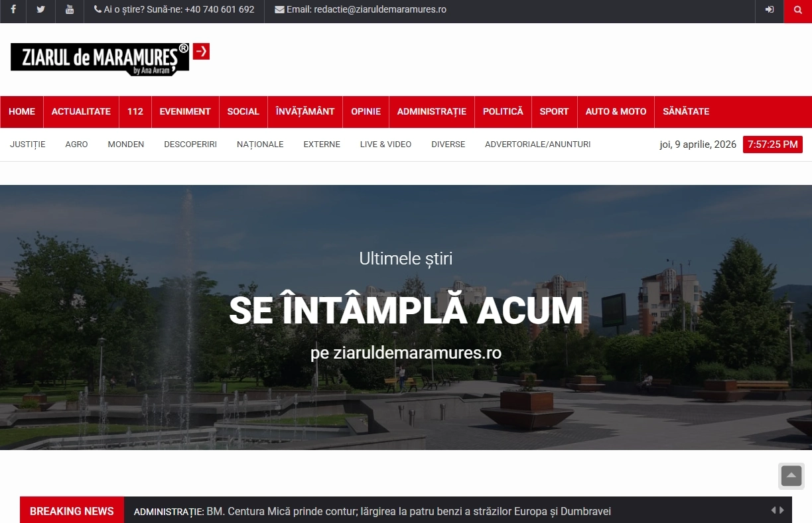
Task: Open the LIVE & VIDEO section
Action: [385, 144]
